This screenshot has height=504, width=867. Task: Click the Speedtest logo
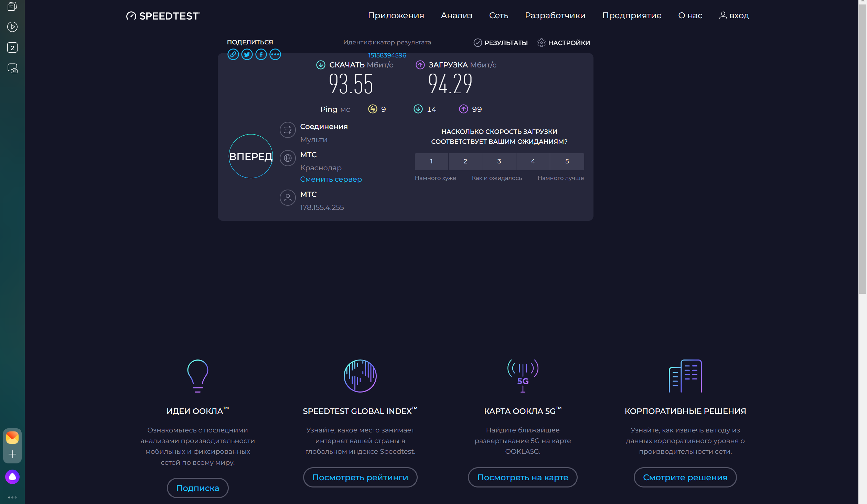(163, 16)
